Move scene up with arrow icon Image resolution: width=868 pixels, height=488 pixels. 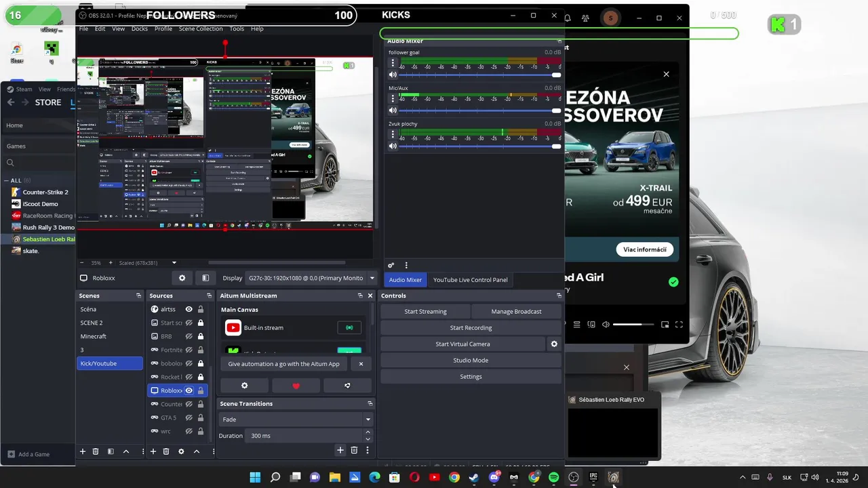click(126, 451)
